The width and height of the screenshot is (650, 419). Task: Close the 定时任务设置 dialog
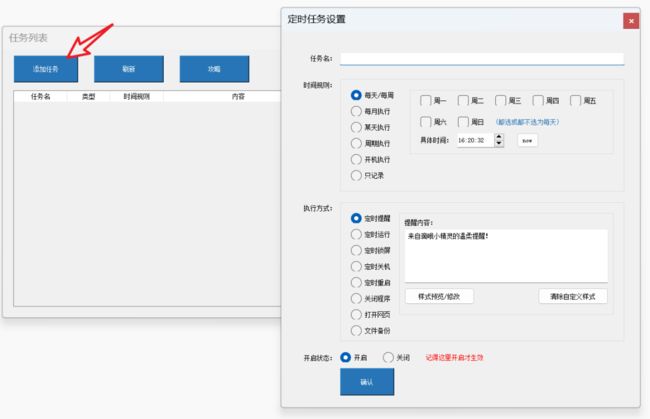click(x=631, y=21)
